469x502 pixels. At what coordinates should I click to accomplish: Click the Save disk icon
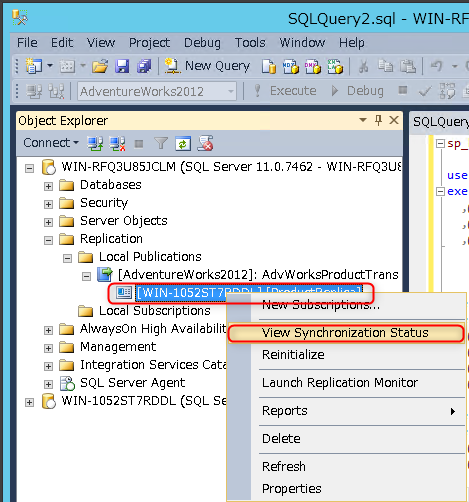point(122,66)
